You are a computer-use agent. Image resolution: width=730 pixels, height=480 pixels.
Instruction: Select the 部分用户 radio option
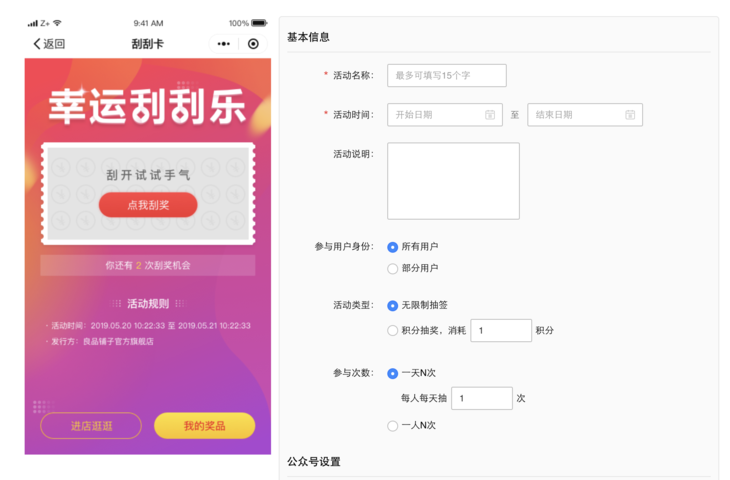coord(392,269)
